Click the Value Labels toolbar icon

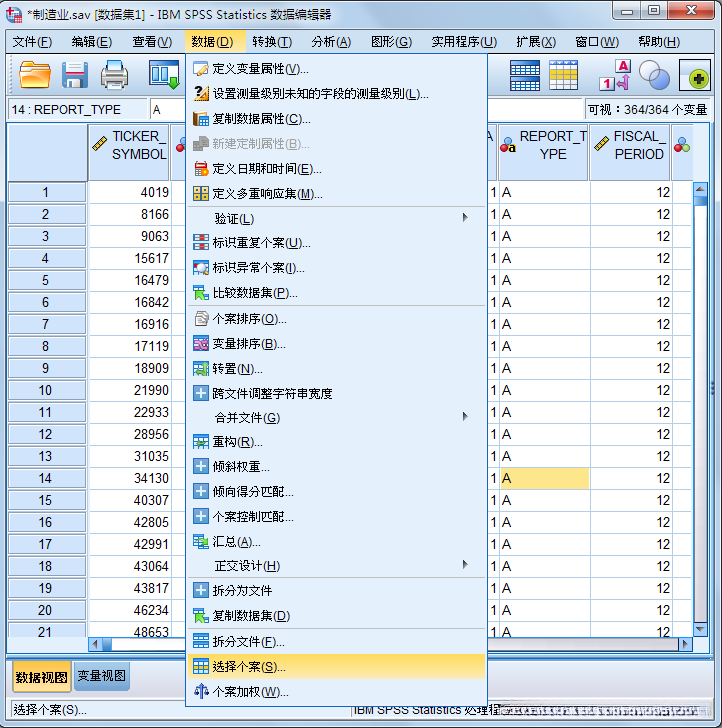point(616,75)
